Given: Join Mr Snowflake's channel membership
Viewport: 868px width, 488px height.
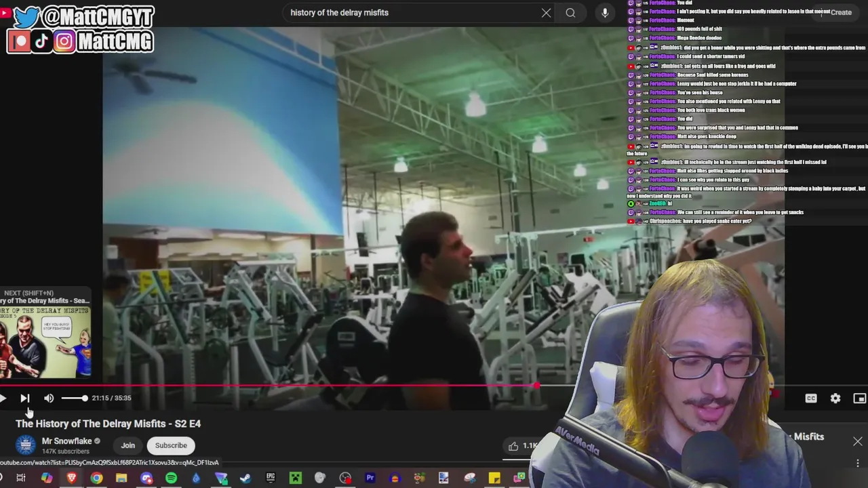Looking at the screenshot, I should pos(128,445).
